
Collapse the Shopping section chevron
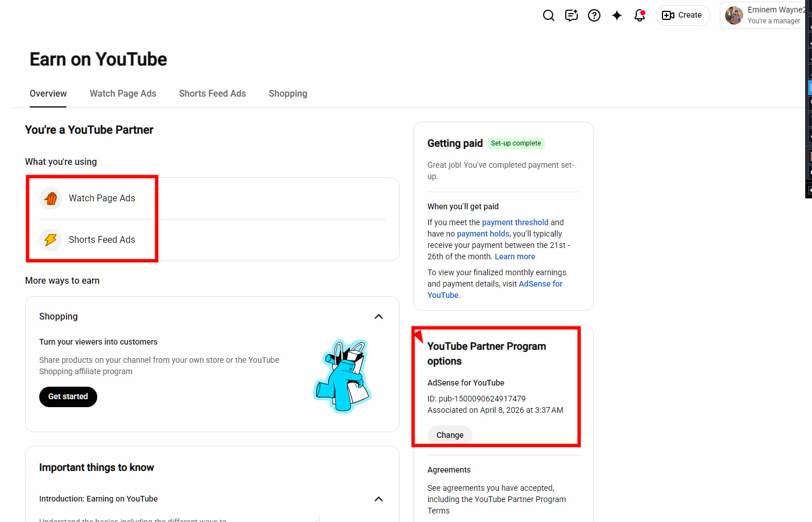pos(379,317)
